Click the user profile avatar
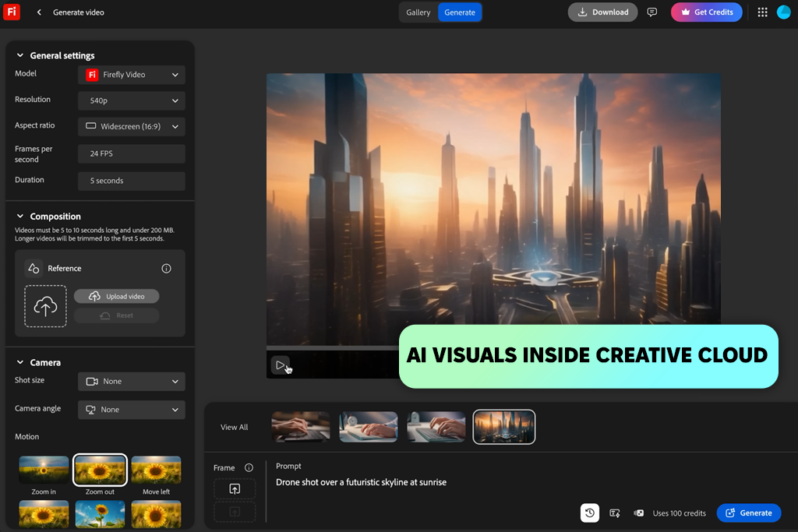 (783, 12)
